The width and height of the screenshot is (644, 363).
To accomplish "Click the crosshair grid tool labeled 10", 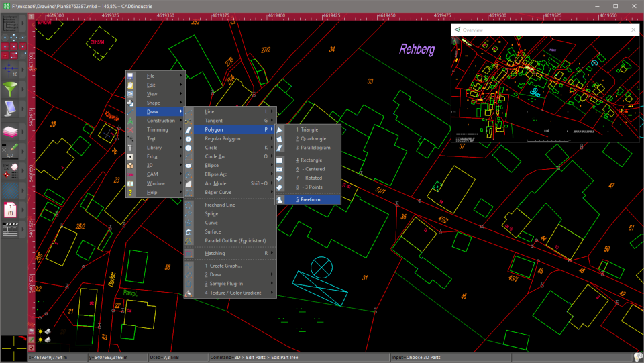I will point(9,68).
